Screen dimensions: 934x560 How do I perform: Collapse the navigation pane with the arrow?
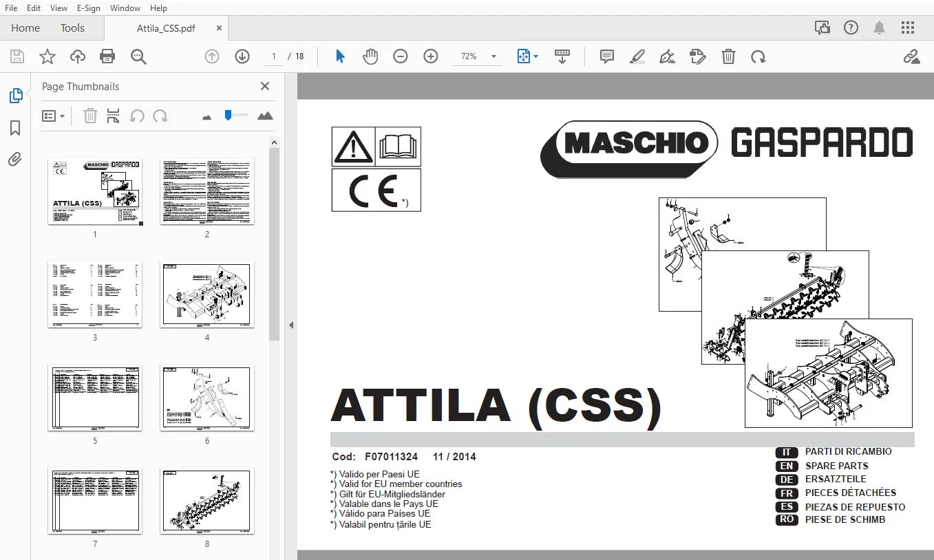point(291,325)
